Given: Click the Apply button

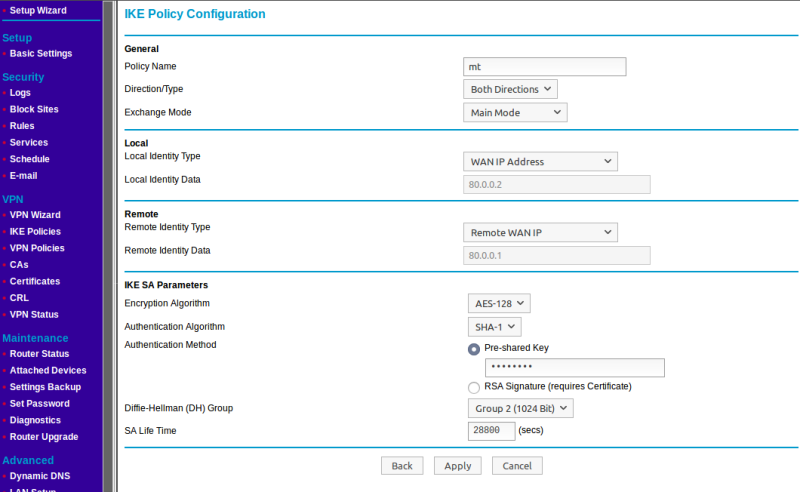Looking at the screenshot, I should tap(458, 466).
